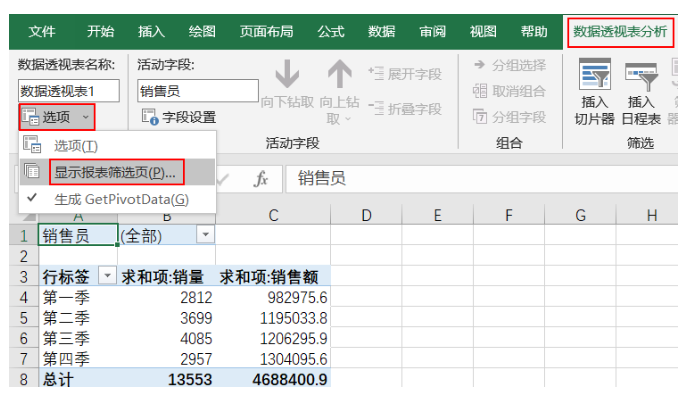
Task: Click the formula bar showing 销售员
Action: point(482,179)
